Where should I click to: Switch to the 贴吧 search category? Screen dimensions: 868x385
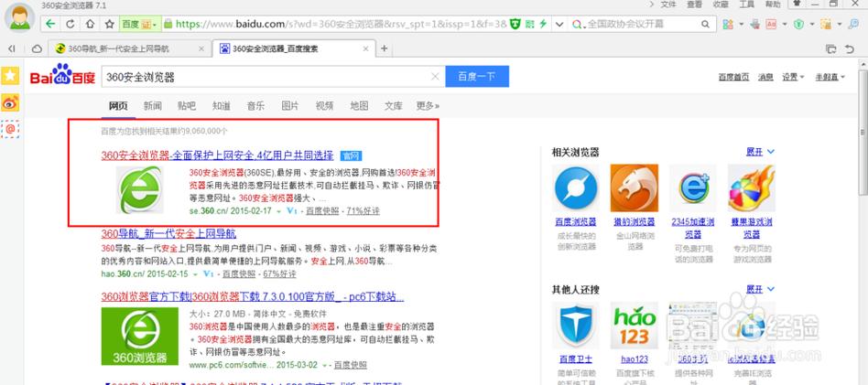(187, 106)
